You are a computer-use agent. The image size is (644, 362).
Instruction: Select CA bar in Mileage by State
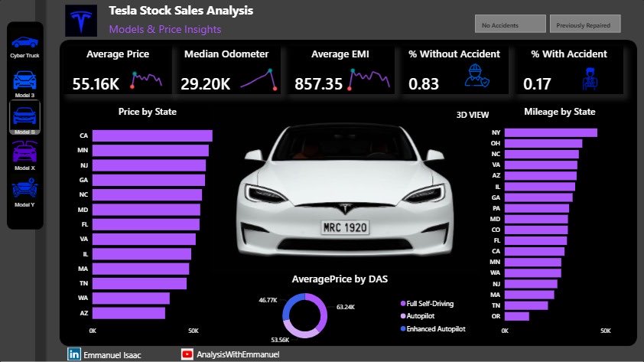(535, 252)
